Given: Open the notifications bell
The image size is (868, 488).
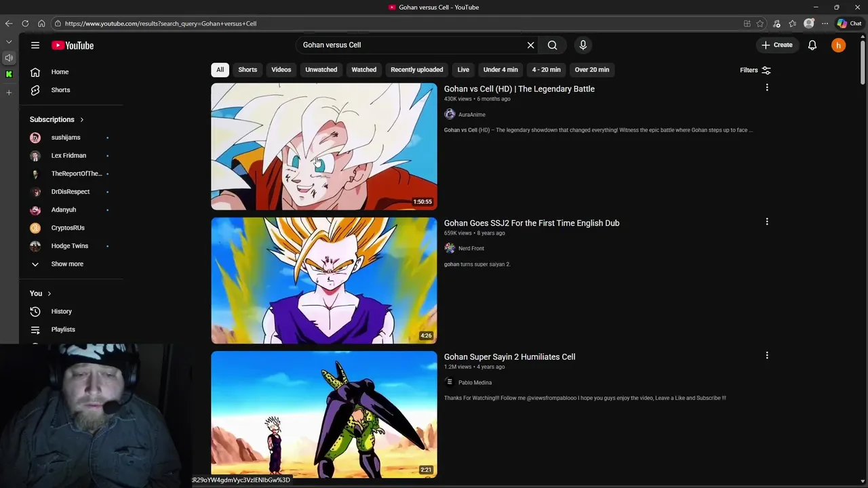Looking at the screenshot, I should pyautogui.click(x=812, y=45).
